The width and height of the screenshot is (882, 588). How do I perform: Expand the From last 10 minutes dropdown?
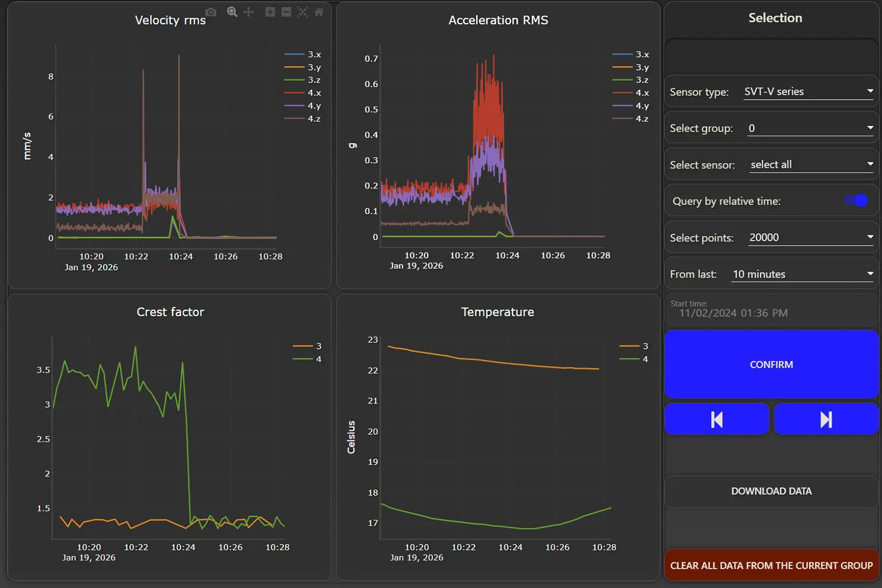click(802, 274)
